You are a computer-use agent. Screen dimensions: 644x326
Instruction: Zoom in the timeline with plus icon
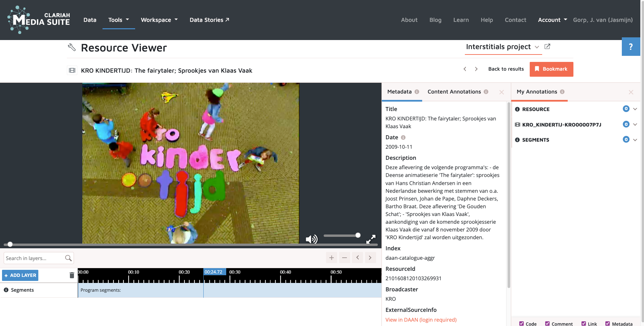(x=331, y=258)
